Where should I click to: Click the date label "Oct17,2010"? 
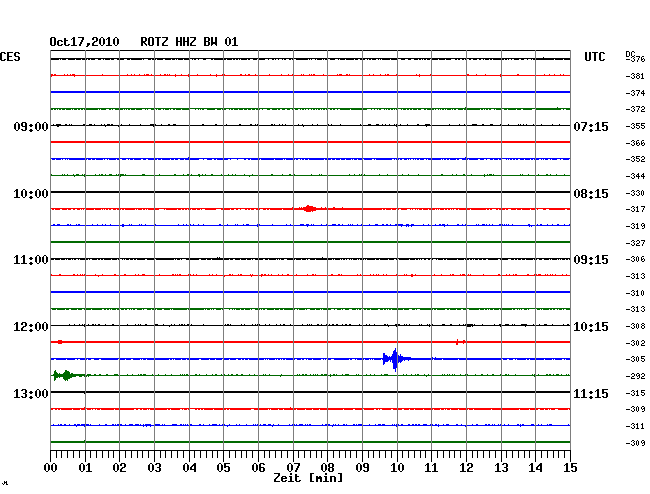(x=84, y=42)
